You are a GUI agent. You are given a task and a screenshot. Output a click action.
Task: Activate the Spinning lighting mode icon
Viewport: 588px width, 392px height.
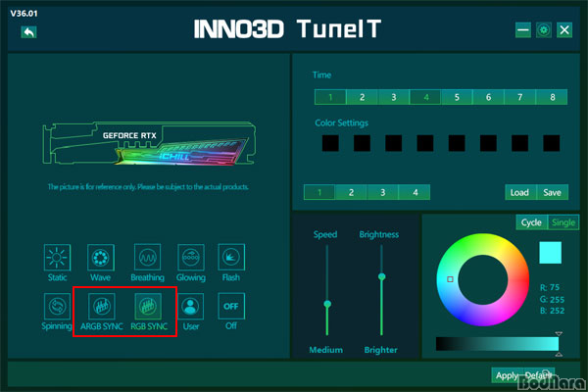(57, 306)
